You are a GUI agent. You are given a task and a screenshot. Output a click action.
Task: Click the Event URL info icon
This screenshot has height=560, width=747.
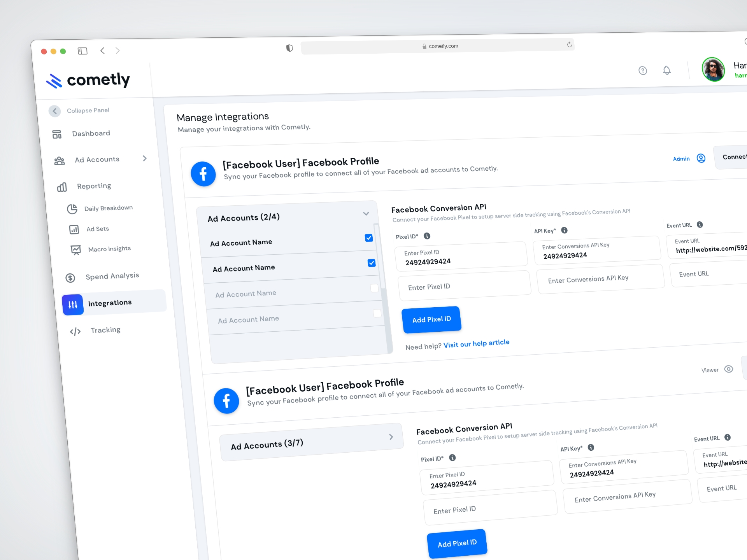(700, 224)
